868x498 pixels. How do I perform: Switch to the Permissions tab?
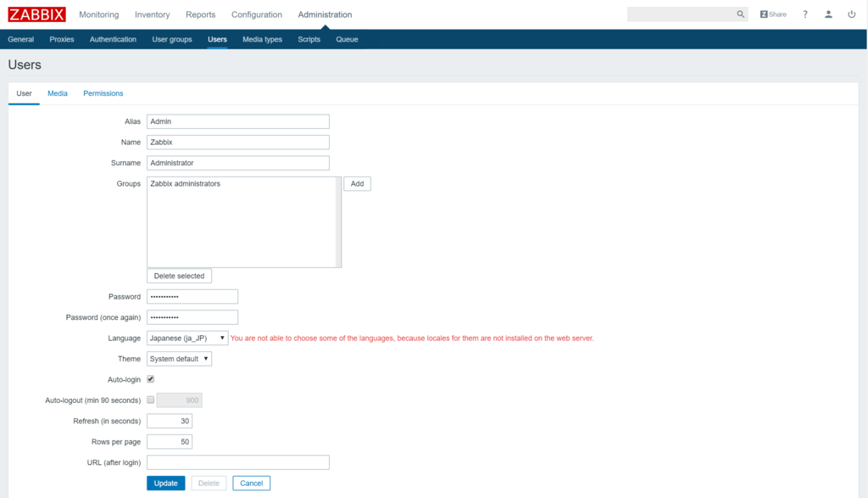[103, 93]
